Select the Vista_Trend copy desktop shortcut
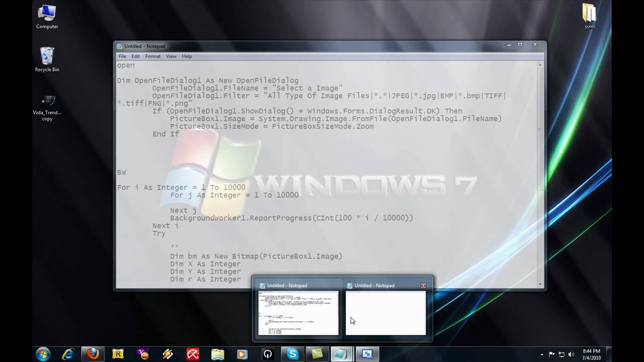 (x=47, y=107)
